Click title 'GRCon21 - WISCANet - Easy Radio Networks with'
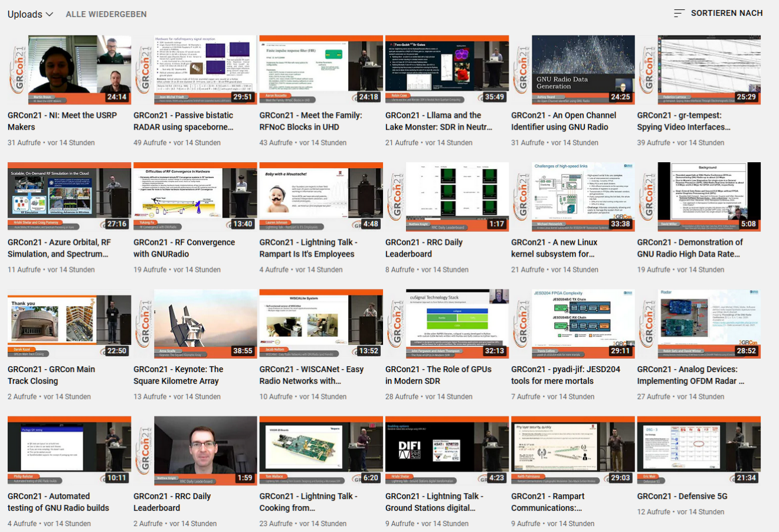Image resolution: width=779 pixels, height=532 pixels. pyautogui.click(x=312, y=375)
